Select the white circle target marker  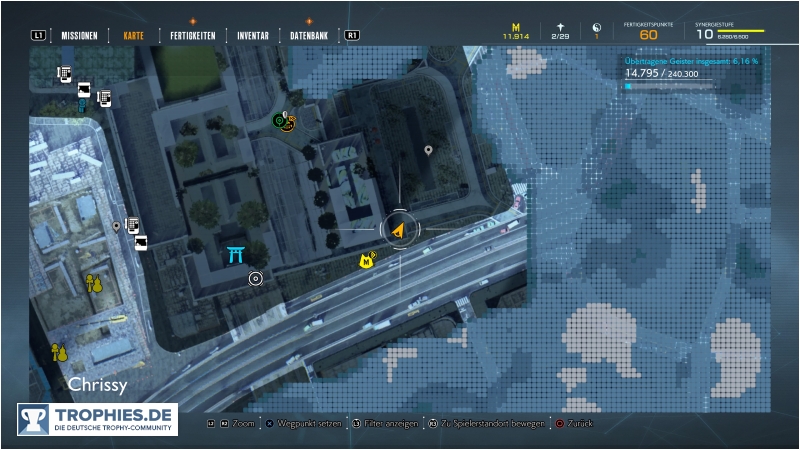[x=255, y=279]
